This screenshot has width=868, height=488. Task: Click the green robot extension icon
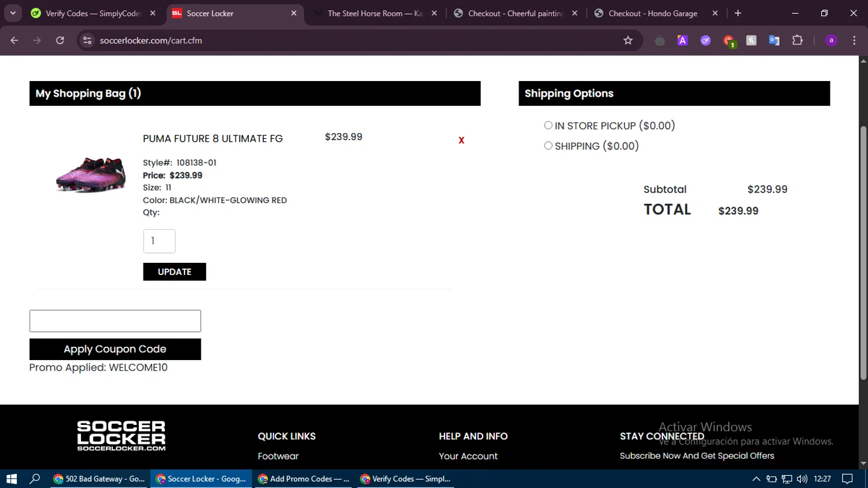(x=660, y=41)
